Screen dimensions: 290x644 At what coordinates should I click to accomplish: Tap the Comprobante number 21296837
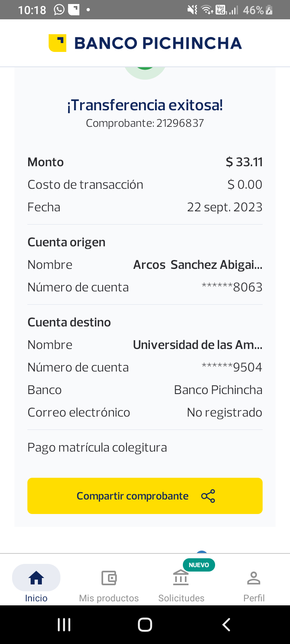click(x=180, y=123)
